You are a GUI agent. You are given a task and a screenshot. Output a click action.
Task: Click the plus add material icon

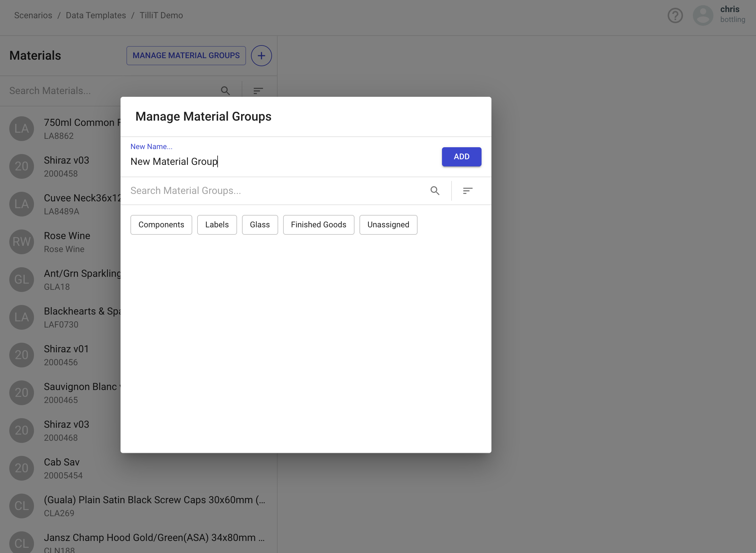tap(261, 56)
